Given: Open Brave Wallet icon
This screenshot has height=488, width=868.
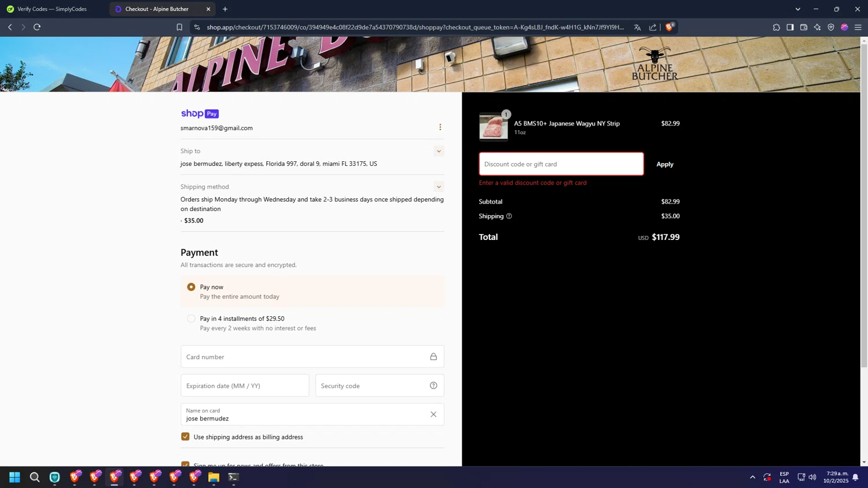Looking at the screenshot, I should (804, 27).
